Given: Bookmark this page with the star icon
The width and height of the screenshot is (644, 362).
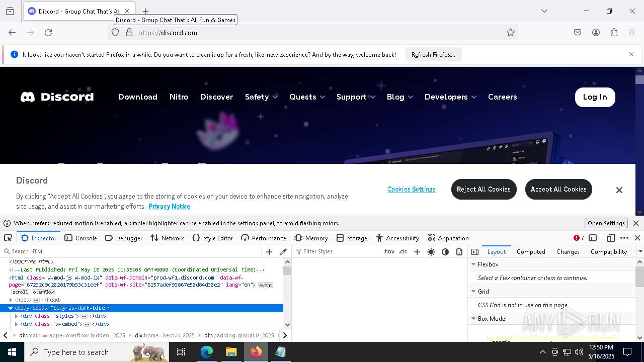Looking at the screenshot, I should [511, 33].
